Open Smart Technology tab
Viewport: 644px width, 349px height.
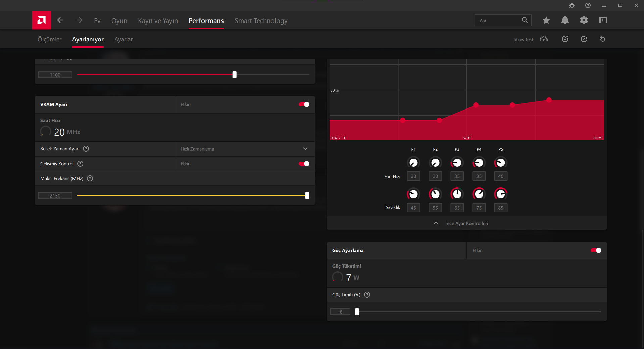[x=261, y=20]
